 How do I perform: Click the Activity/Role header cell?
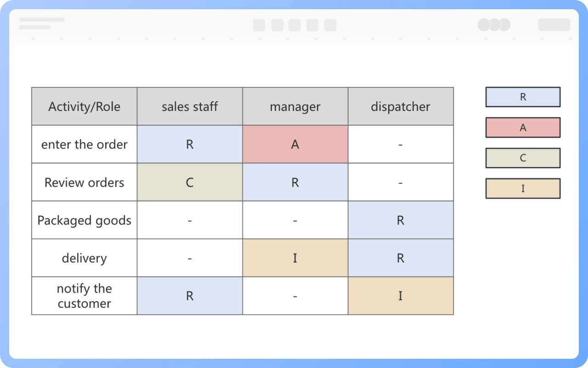pyautogui.click(x=84, y=106)
